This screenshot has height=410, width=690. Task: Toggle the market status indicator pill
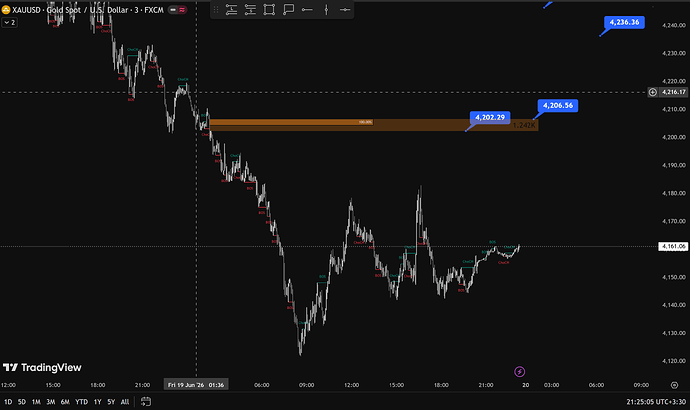(x=178, y=10)
